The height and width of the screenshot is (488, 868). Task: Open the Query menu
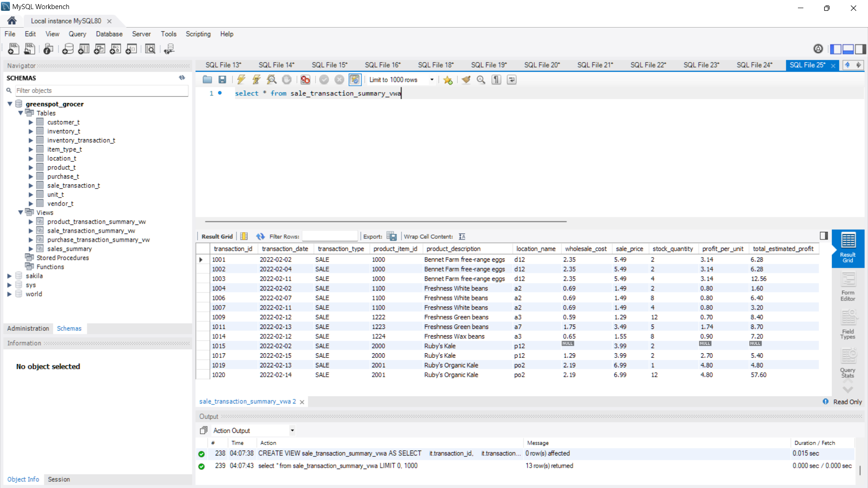[x=77, y=34]
